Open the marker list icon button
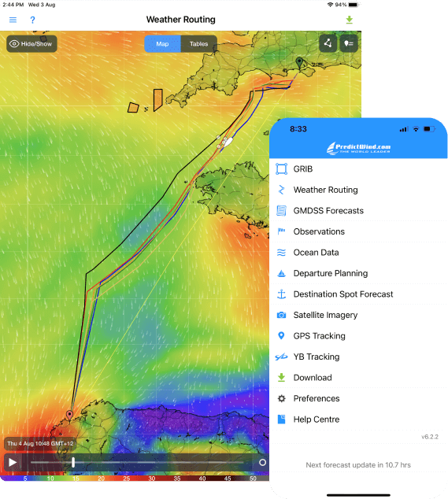Viewport: 448px width, 499px height. coord(349,43)
